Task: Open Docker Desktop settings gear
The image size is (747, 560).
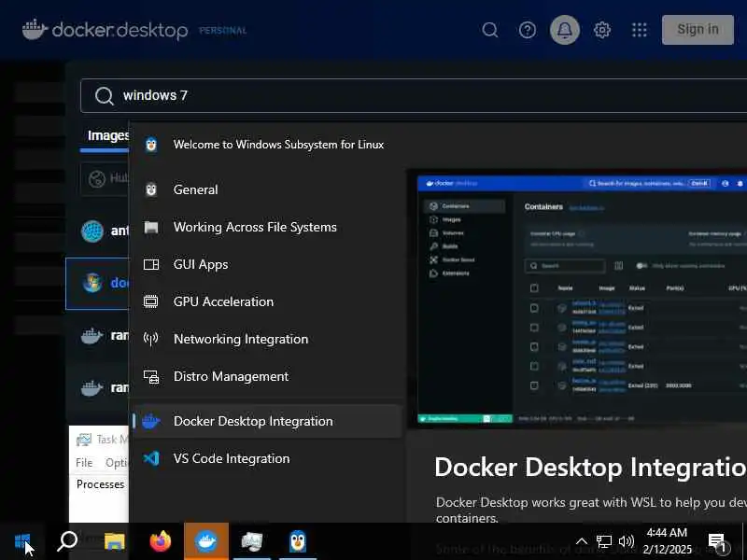Action: tap(602, 30)
